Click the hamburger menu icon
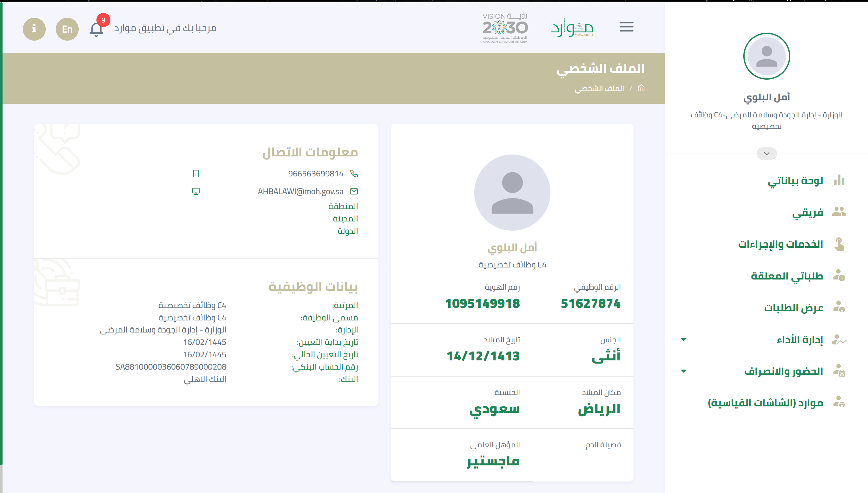Screen dimensions: 868x493 (626, 27)
